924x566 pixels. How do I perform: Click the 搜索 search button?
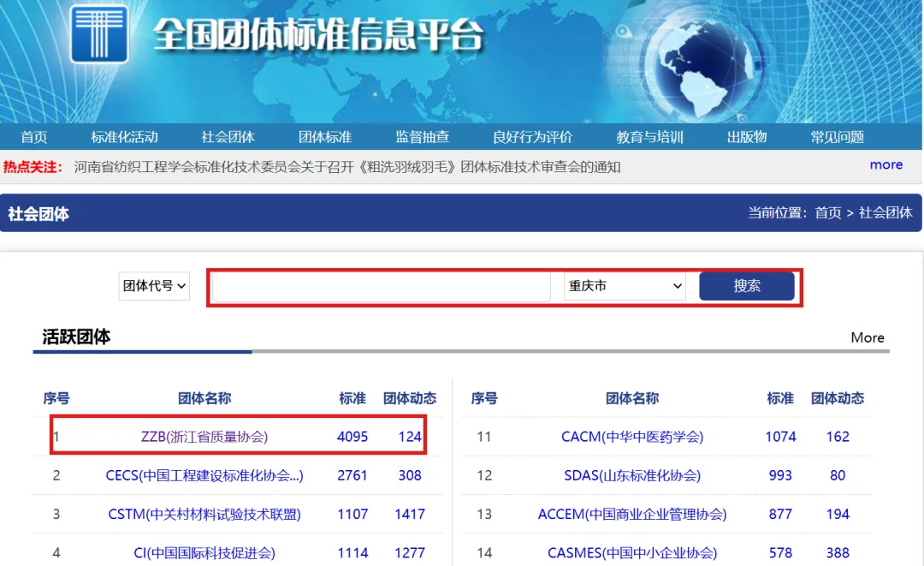tap(747, 286)
